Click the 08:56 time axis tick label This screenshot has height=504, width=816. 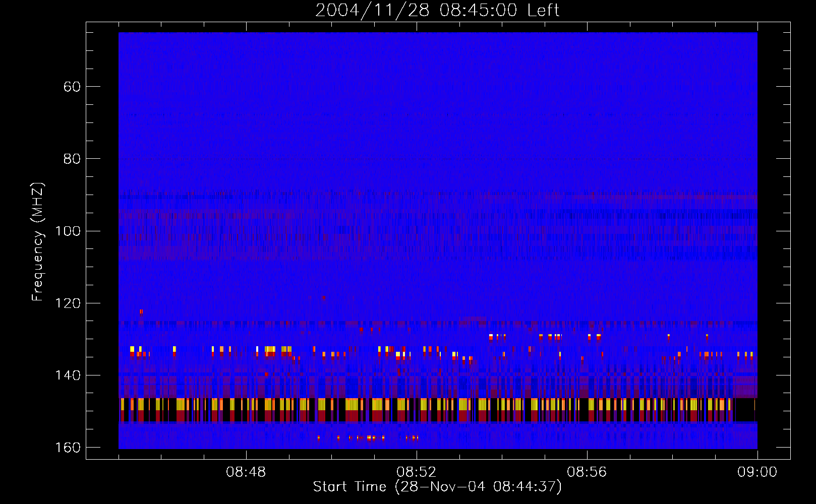pos(587,472)
